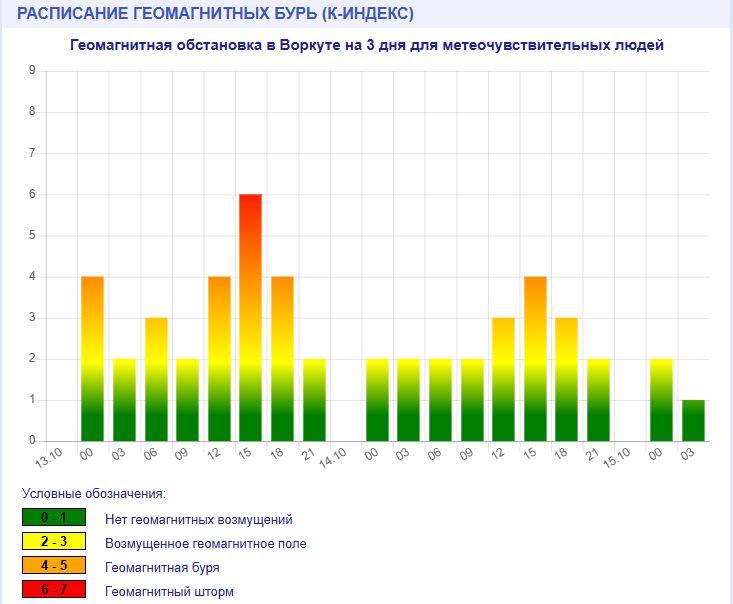Click the yellow 2 - 3 legend swatch
The height and width of the screenshot is (604, 733).
[x=53, y=543]
